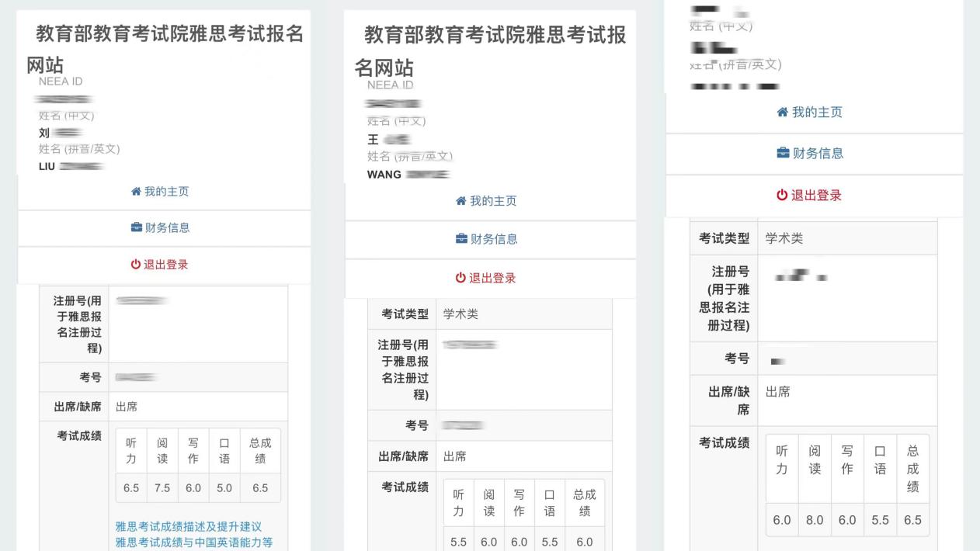Click the pinyin name LIU
Screen dimensions: 980x551
tap(47, 166)
